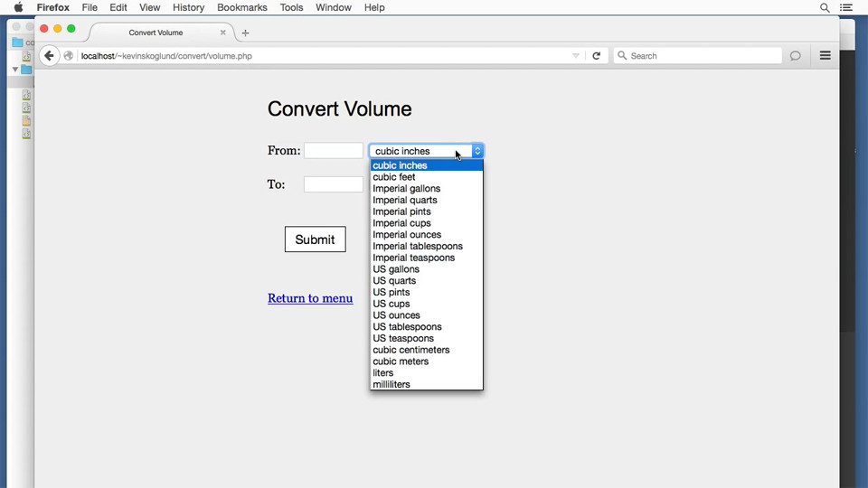This screenshot has width=868, height=488.
Task: Choose liters from the list
Action: [x=426, y=373]
